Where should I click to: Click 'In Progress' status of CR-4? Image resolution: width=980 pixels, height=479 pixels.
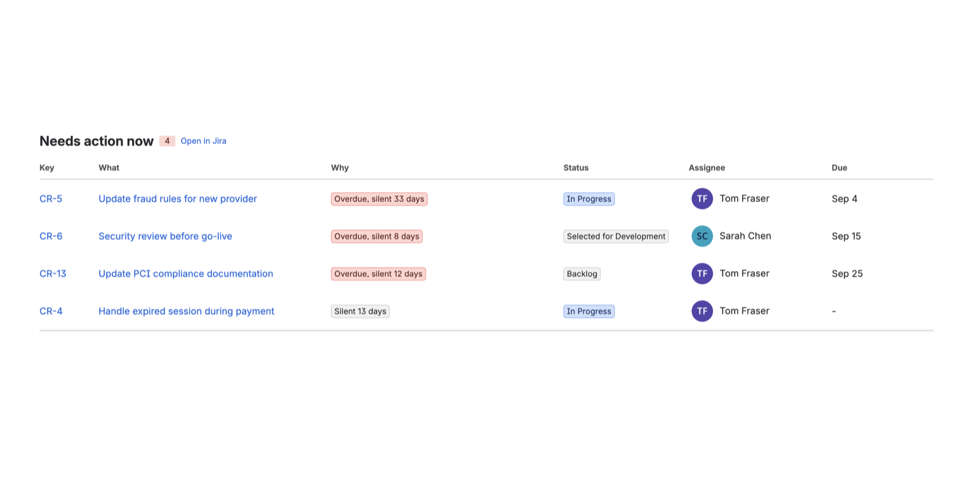pos(589,311)
